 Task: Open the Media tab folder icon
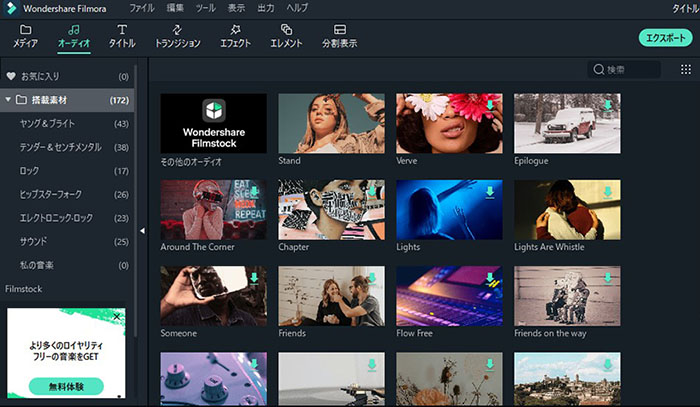pos(25,30)
